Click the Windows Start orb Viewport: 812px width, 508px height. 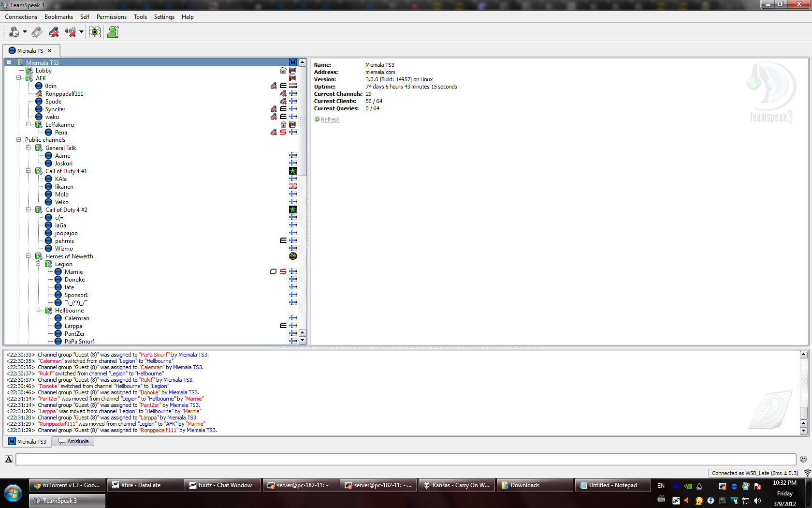(13, 493)
